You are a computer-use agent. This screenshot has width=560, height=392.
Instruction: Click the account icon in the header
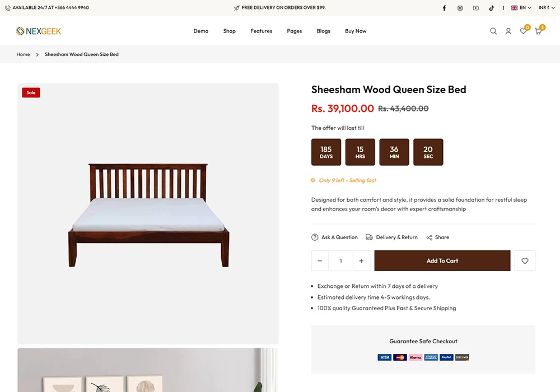click(508, 31)
